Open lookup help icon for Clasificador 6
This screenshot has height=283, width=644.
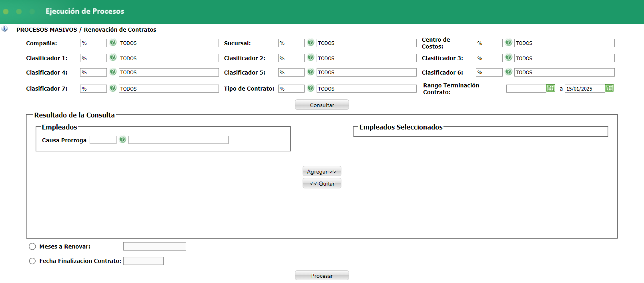(508, 72)
